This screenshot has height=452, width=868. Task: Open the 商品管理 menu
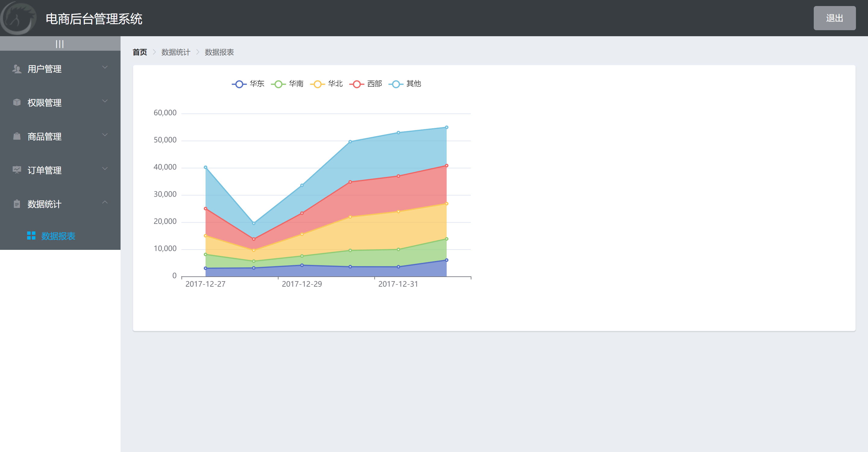click(44, 137)
